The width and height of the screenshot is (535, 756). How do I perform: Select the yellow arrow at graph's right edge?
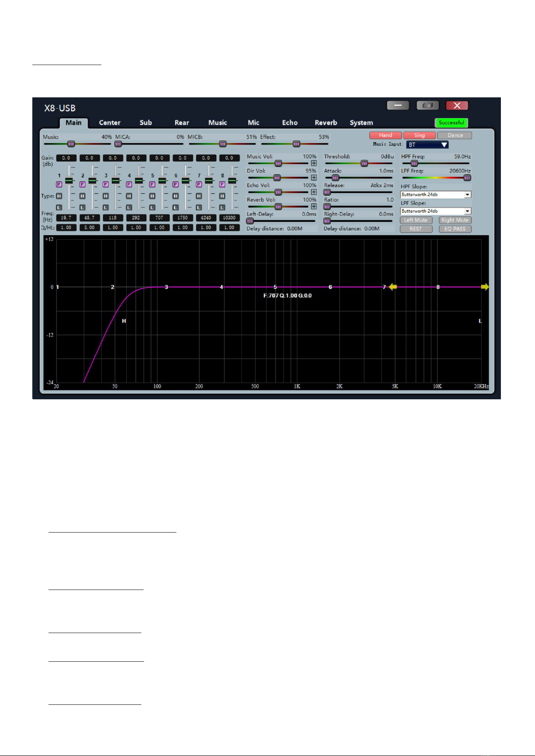[485, 287]
